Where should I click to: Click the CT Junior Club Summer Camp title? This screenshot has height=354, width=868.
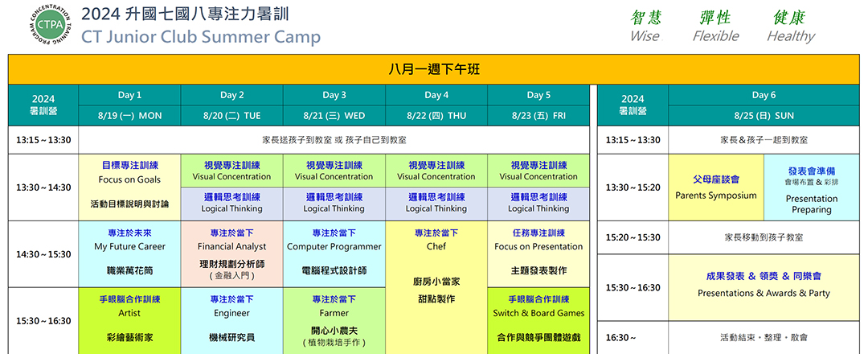[x=201, y=37]
